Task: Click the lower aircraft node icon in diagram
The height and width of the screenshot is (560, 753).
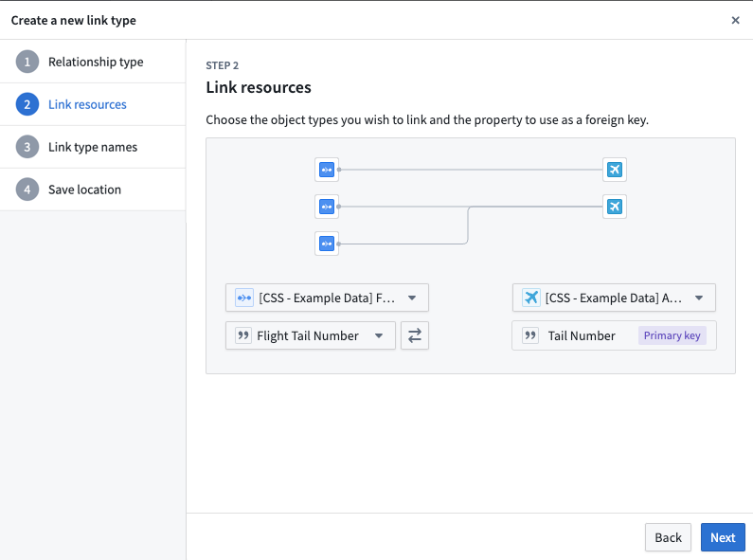Action: click(x=614, y=207)
